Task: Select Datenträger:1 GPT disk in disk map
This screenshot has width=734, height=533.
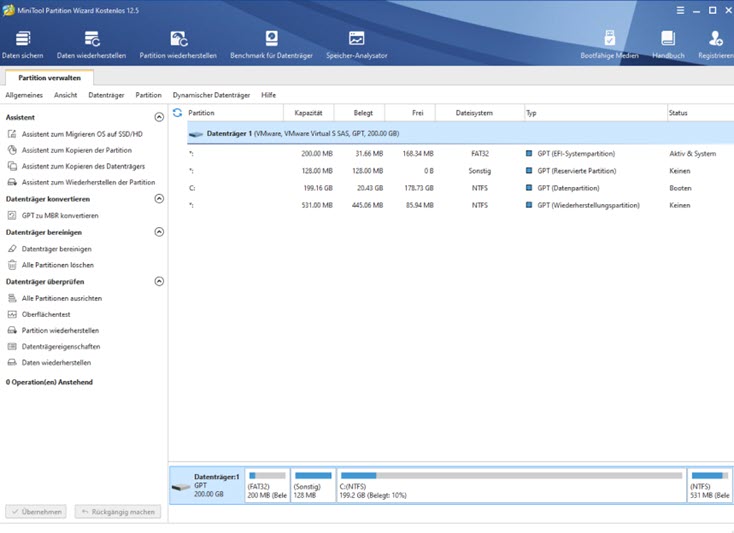Action: pyautogui.click(x=206, y=485)
